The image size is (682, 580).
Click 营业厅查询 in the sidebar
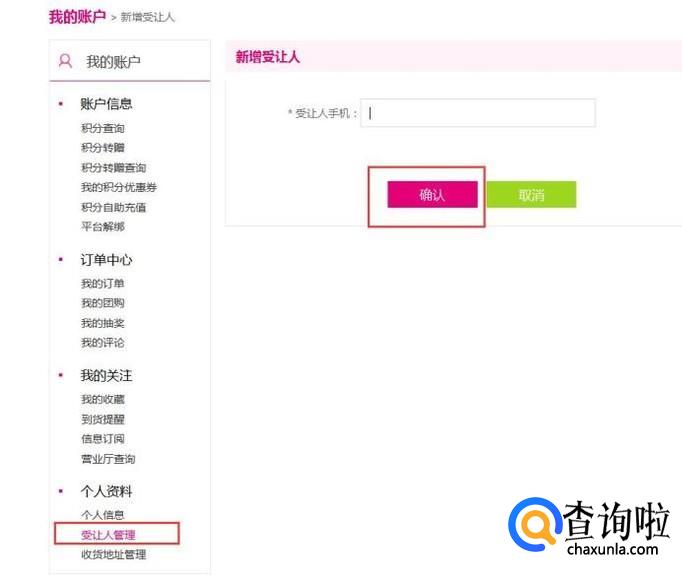(x=108, y=459)
